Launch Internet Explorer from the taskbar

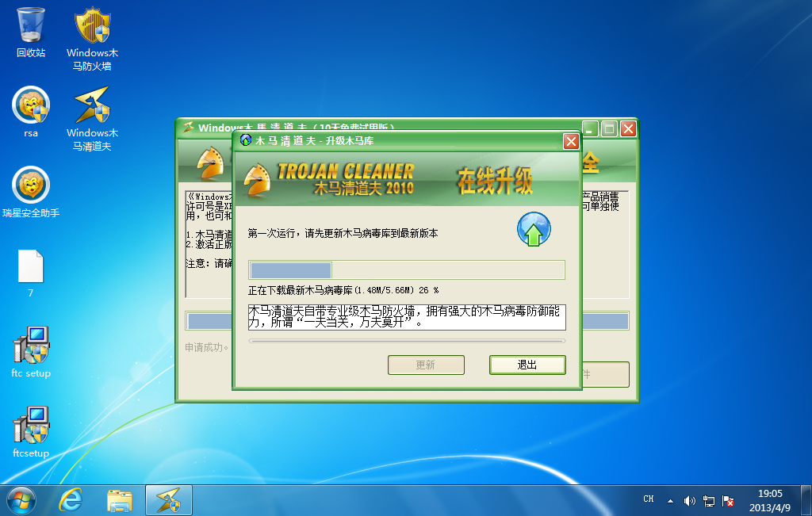(71, 500)
